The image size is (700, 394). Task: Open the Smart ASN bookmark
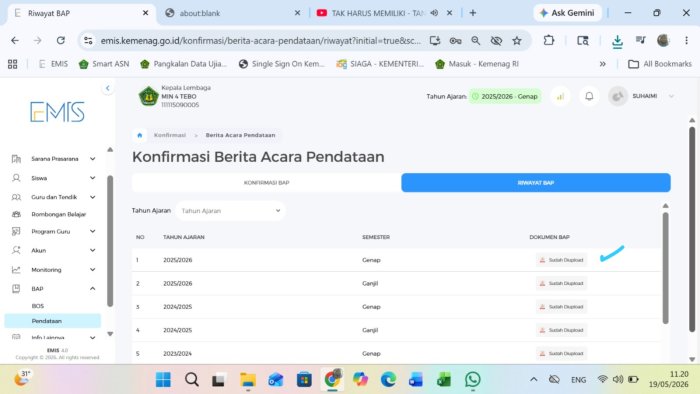coord(104,64)
